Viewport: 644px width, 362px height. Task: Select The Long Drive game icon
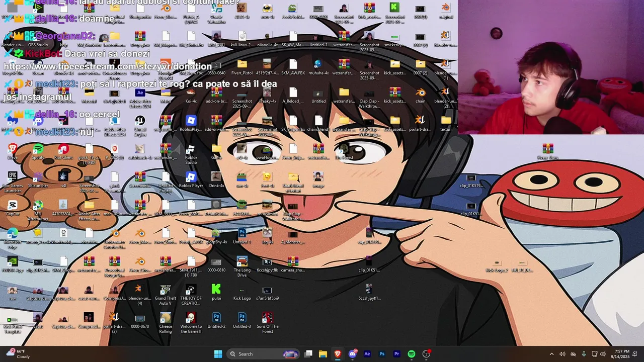point(242,266)
